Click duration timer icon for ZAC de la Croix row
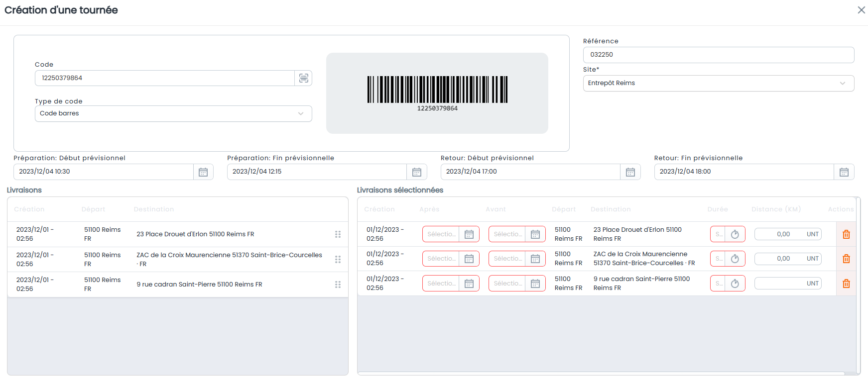The image size is (868, 381). tap(735, 259)
